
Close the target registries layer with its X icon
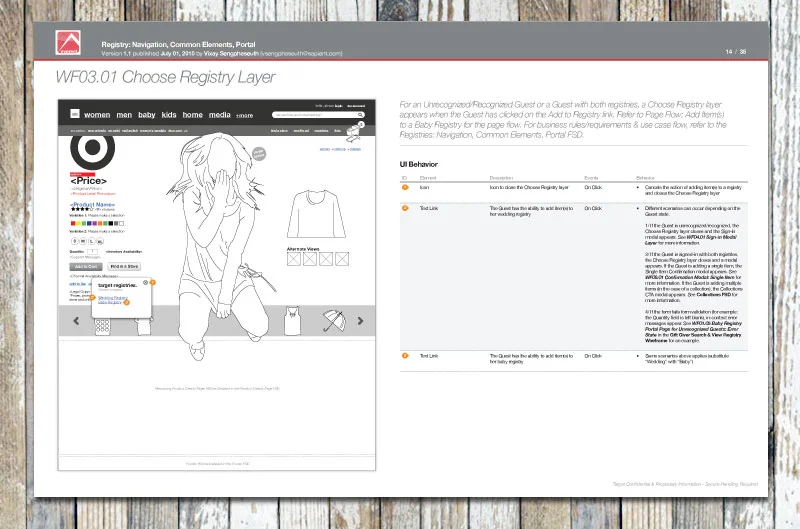coord(145,283)
